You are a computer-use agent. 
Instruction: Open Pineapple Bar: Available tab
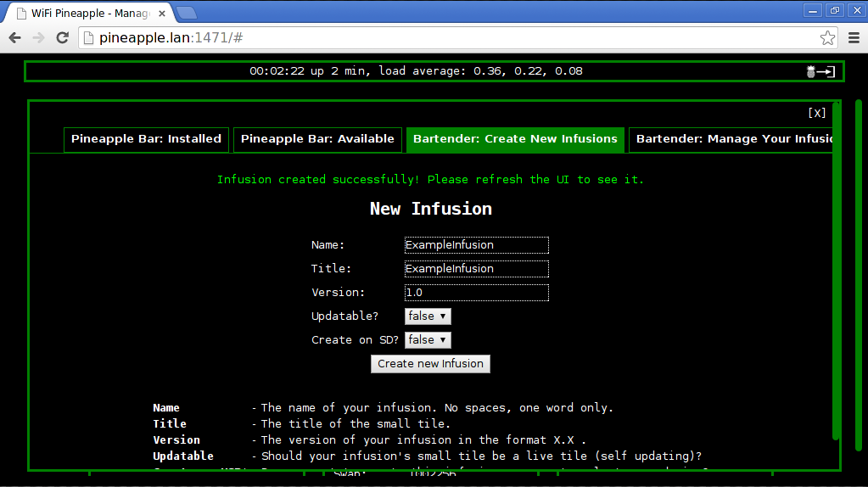tap(317, 139)
